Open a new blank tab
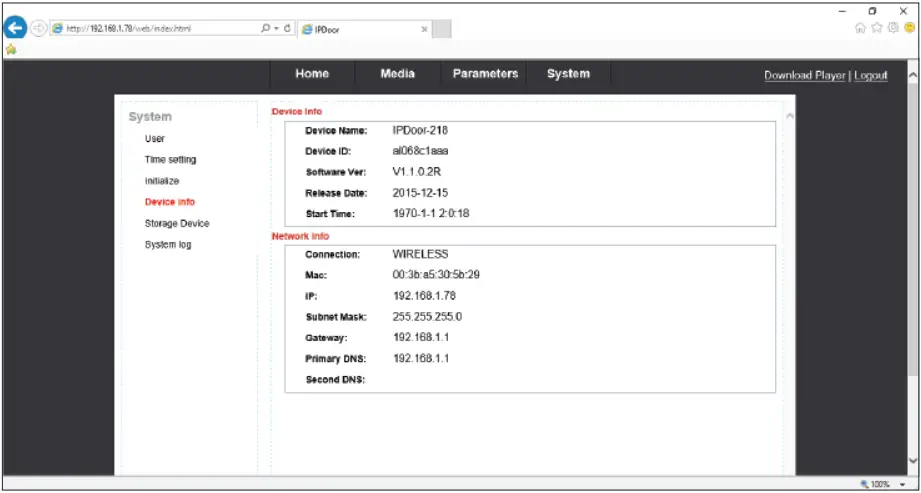This screenshot has height=493, width=921. [x=442, y=29]
